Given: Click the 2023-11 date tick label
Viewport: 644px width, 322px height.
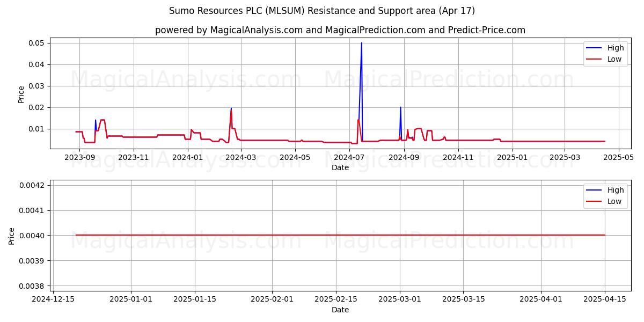Looking at the screenshot, I should (x=133, y=157).
